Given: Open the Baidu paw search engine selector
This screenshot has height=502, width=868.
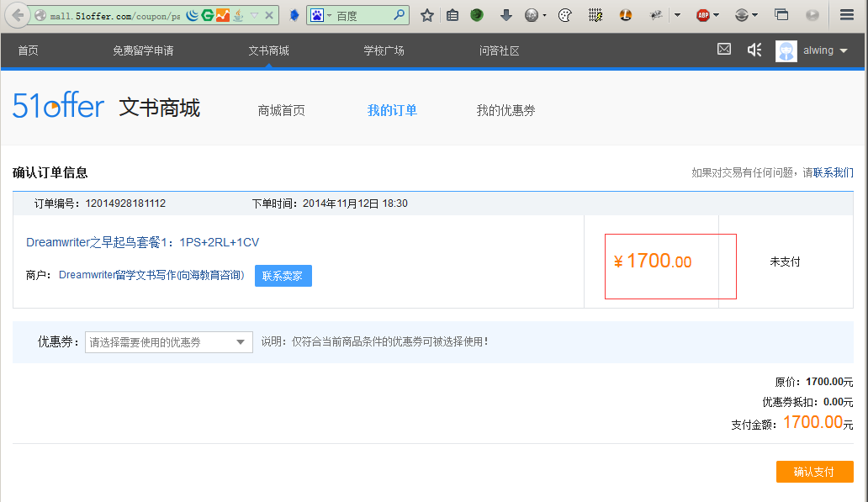Looking at the screenshot, I should 320,15.
